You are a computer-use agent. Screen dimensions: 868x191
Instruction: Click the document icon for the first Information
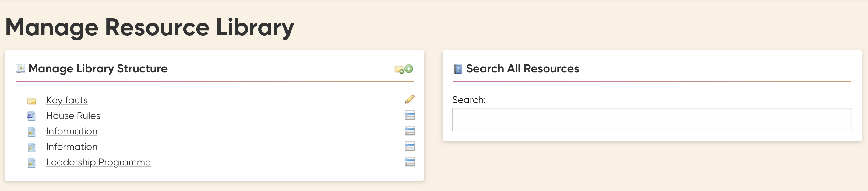click(32, 132)
